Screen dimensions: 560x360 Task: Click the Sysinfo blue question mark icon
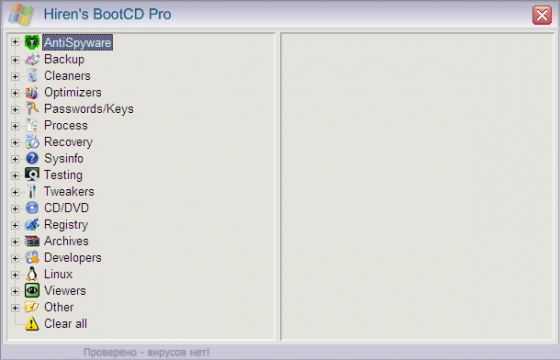pos(32,158)
